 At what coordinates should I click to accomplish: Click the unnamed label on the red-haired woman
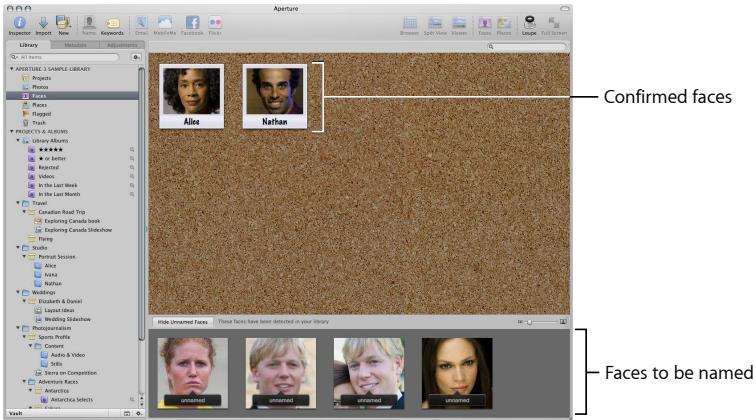tap(193, 400)
